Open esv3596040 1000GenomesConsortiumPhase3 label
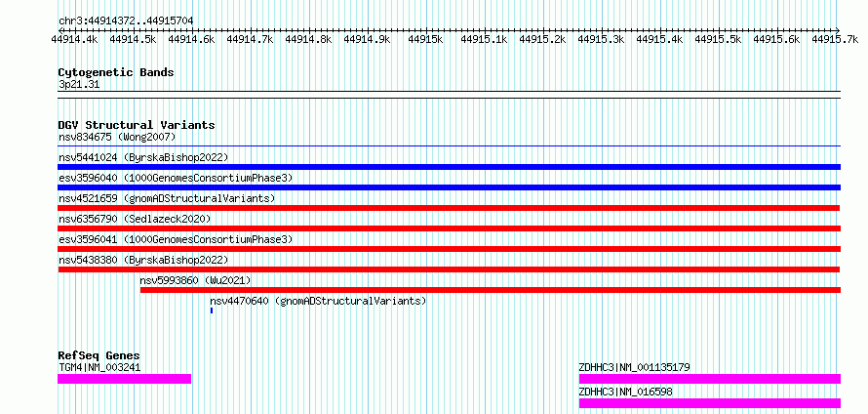The width and height of the screenshot is (868, 414). 176,178
